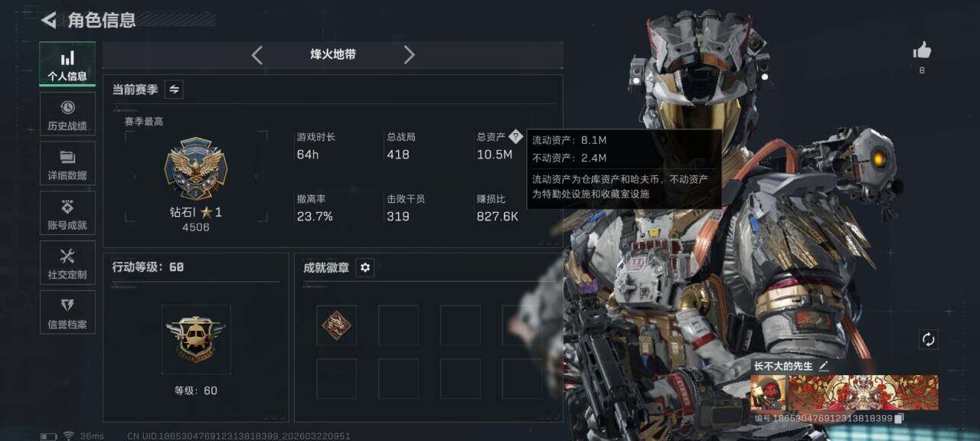Click the first equipped achievement badge
The width and height of the screenshot is (980, 441).
point(336,325)
